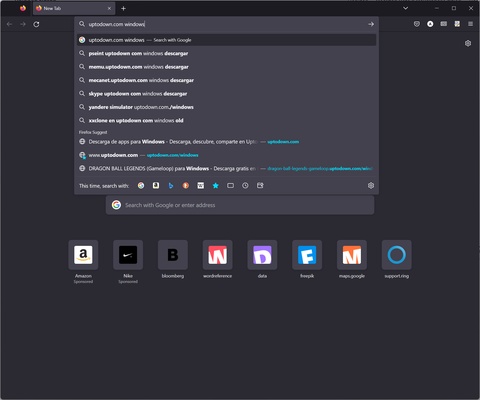480x400 pixels.
Task: Search bookmarks with the star icon
Action: pos(215,186)
